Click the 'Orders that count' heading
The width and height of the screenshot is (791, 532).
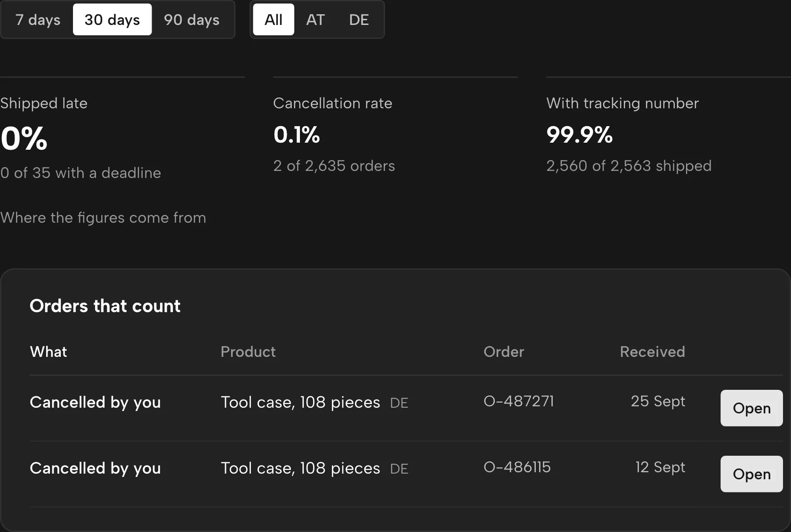pos(105,306)
